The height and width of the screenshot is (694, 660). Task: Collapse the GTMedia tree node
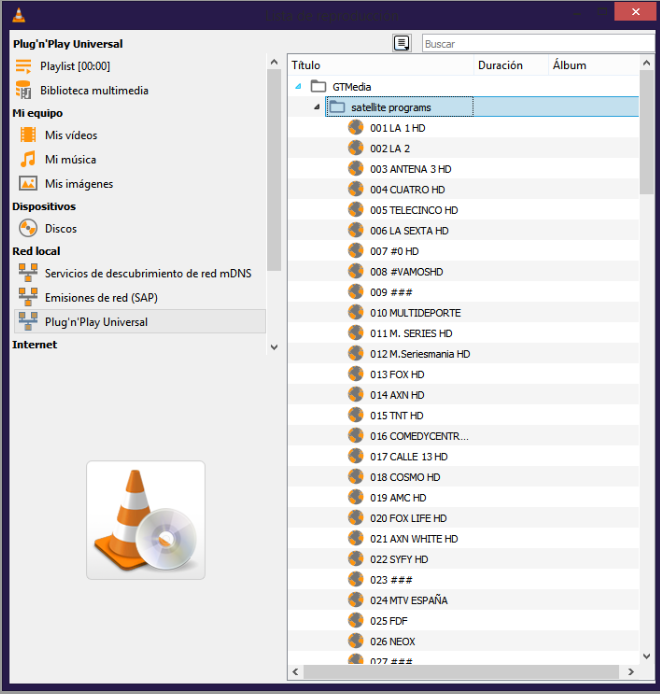pos(298,87)
